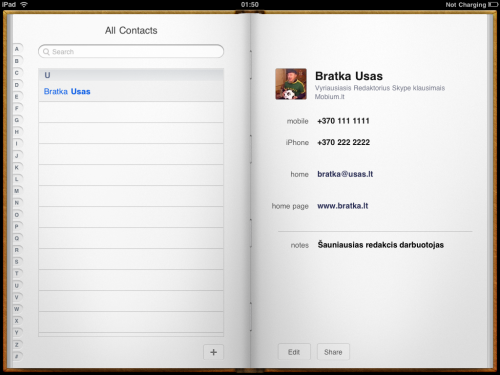Image resolution: width=500 pixels, height=375 pixels.
Task: Tap iPhone number +370 222 2222
Action: tap(344, 142)
